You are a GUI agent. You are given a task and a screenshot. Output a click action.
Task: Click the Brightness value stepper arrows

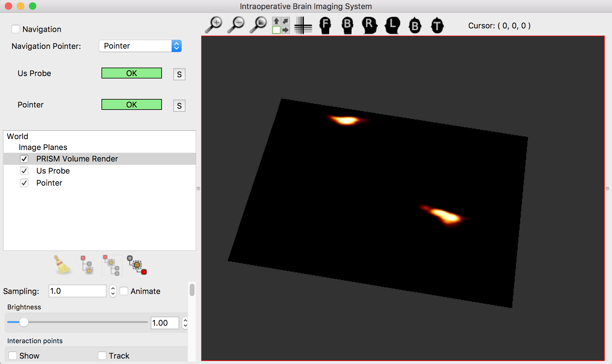point(185,323)
